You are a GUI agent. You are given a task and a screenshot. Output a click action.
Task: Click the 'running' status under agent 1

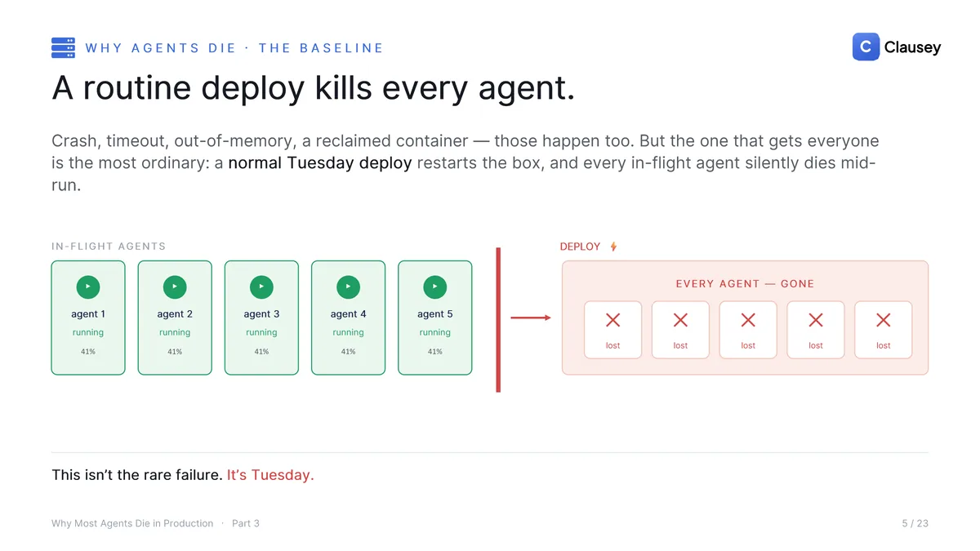[88, 333]
